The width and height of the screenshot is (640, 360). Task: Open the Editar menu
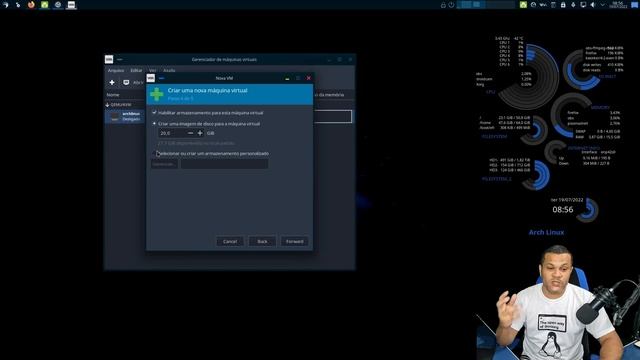coord(136,70)
